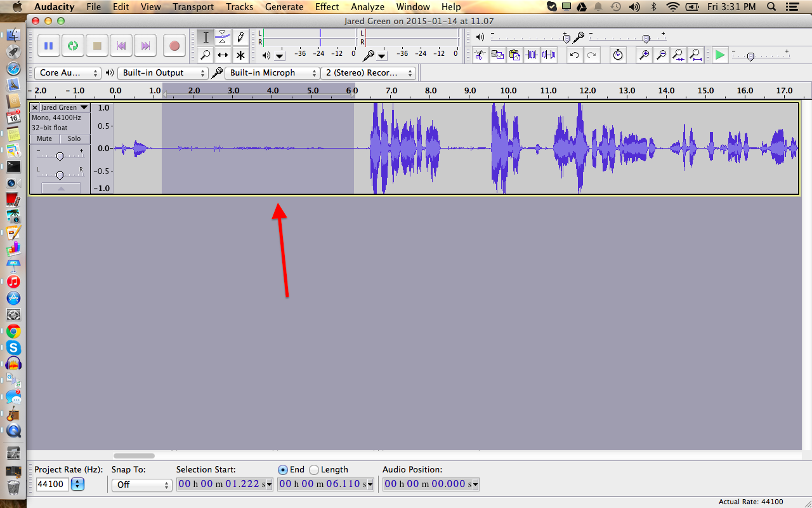Click the Fit Selection zoom icon
The width and height of the screenshot is (812, 508).
coord(678,55)
